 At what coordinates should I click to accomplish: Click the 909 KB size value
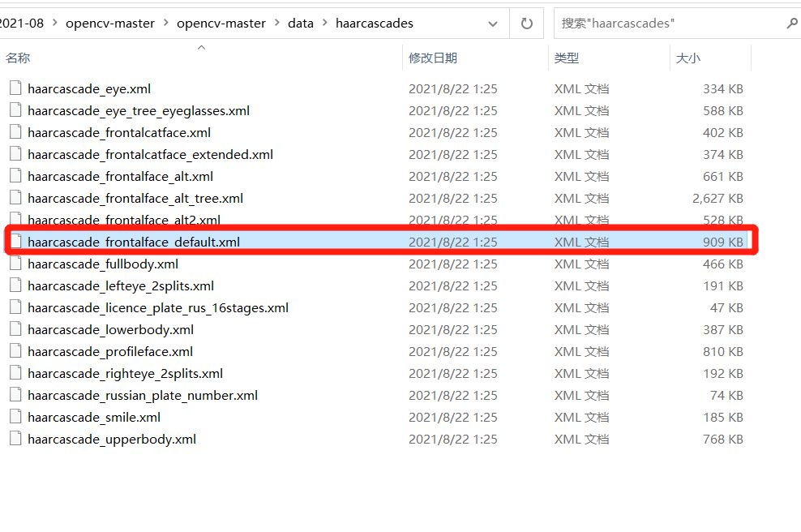point(723,242)
